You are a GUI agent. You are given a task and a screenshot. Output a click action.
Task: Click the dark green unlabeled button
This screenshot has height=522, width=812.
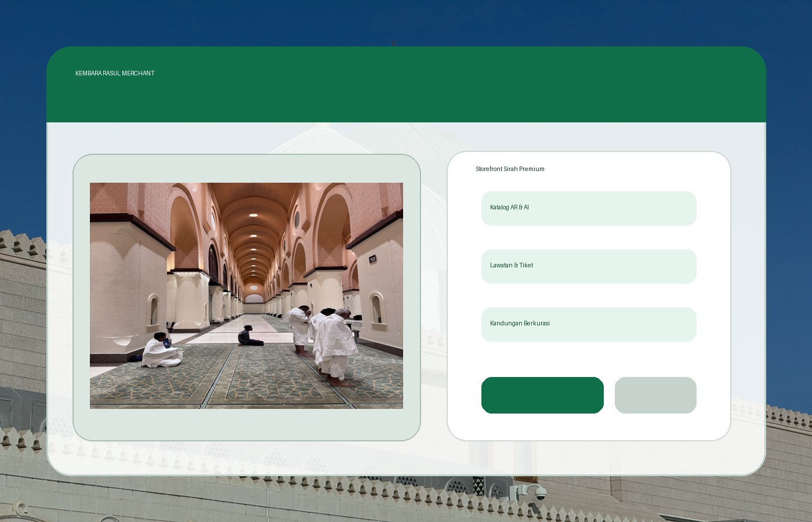click(542, 395)
